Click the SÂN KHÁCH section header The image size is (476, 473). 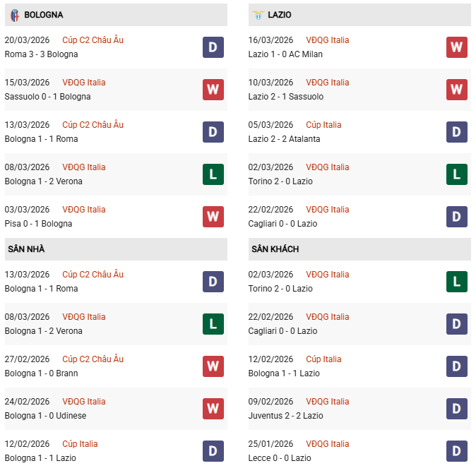[275, 249]
